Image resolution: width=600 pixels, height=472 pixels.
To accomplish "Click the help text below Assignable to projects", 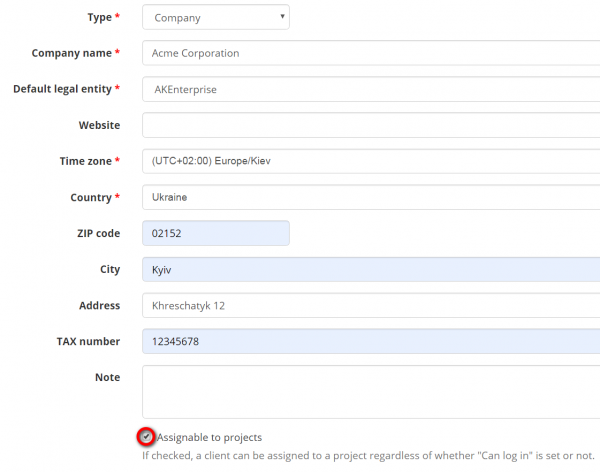I will tap(370, 456).
